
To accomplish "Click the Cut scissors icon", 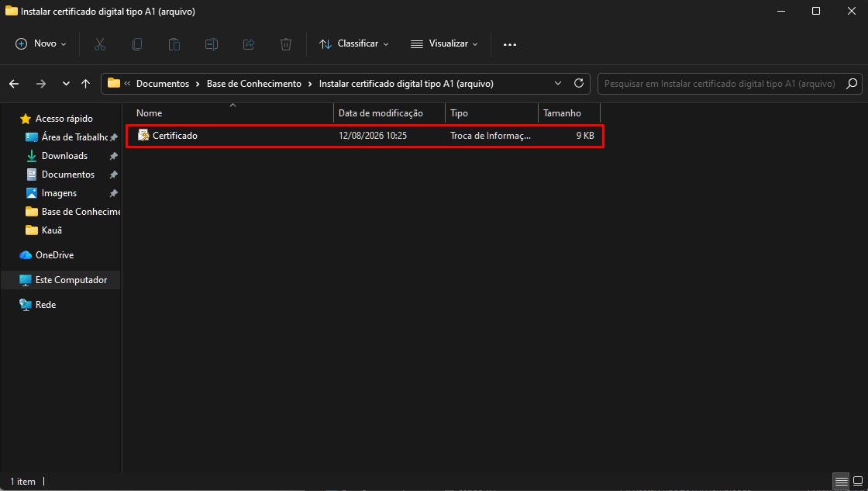I will 100,44.
